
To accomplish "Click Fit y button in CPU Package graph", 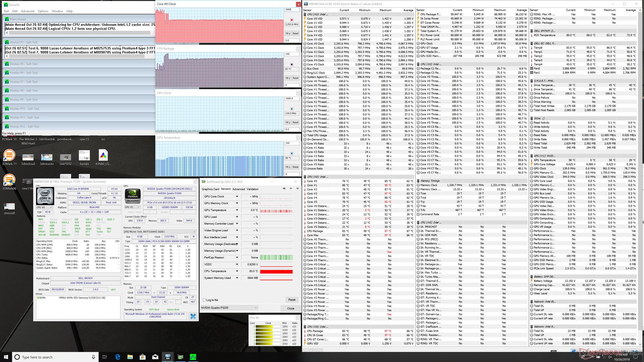I will pyautogui.click(x=288, y=78).
